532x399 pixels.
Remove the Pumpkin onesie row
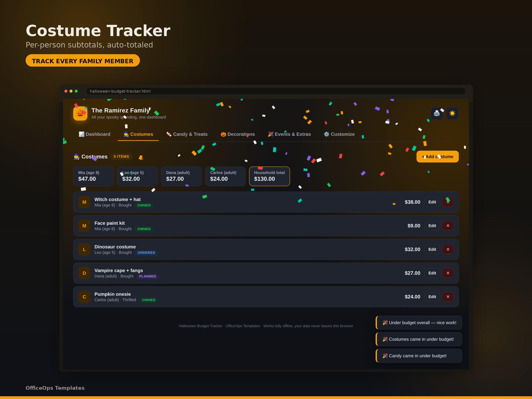tap(448, 297)
